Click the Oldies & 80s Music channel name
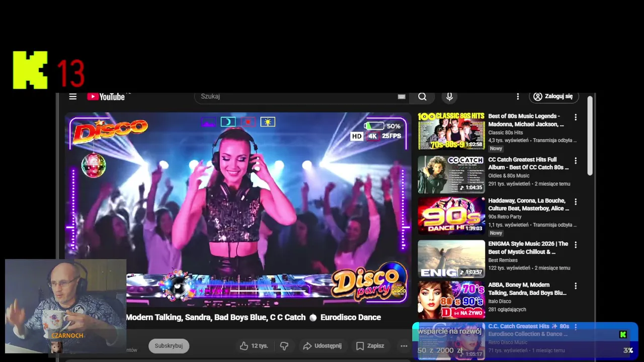This screenshot has height=362, width=644. click(x=509, y=176)
